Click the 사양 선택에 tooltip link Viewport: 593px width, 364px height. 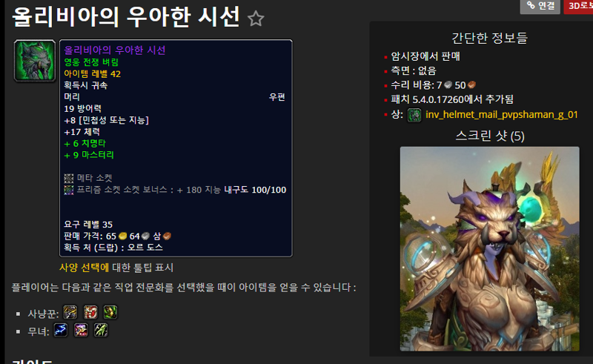pyautogui.click(x=84, y=268)
